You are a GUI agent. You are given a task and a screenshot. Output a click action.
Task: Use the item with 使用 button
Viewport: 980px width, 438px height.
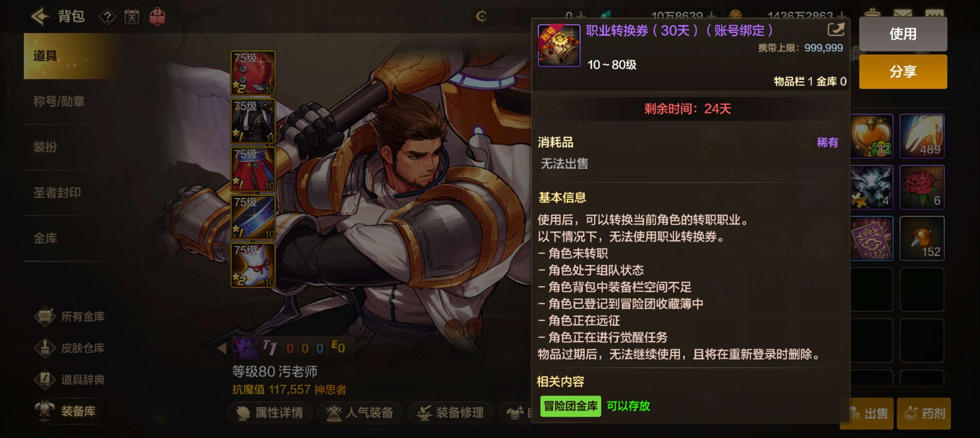tap(903, 34)
